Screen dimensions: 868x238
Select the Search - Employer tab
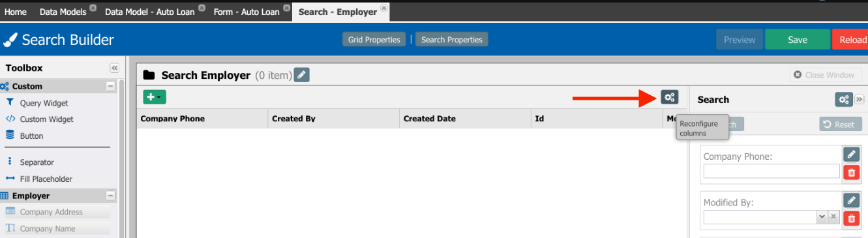[337, 12]
